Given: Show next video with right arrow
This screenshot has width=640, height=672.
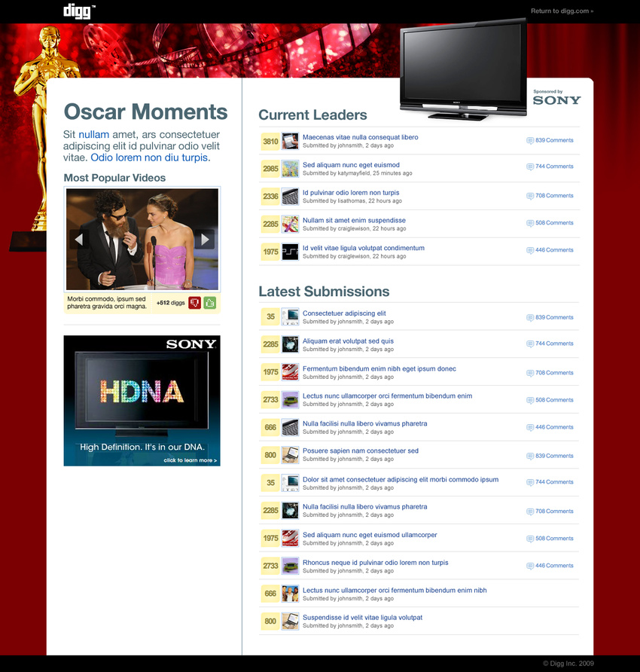Looking at the screenshot, I should [205, 239].
